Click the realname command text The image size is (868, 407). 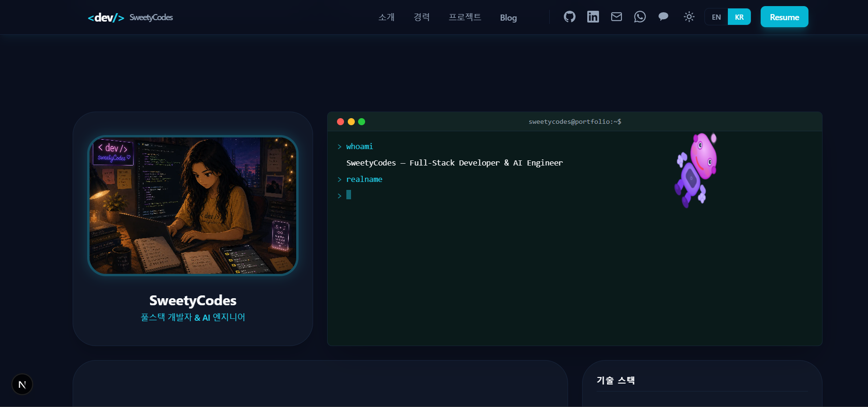click(364, 180)
